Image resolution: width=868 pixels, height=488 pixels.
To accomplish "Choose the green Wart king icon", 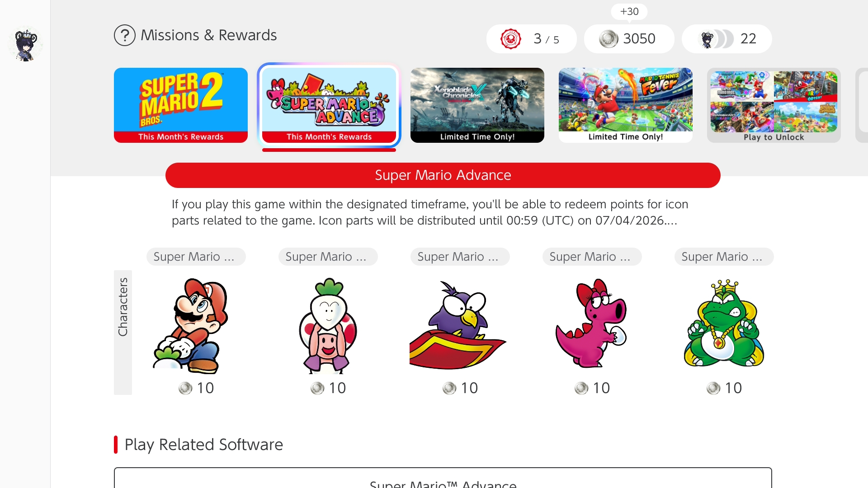I will pyautogui.click(x=724, y=324).
